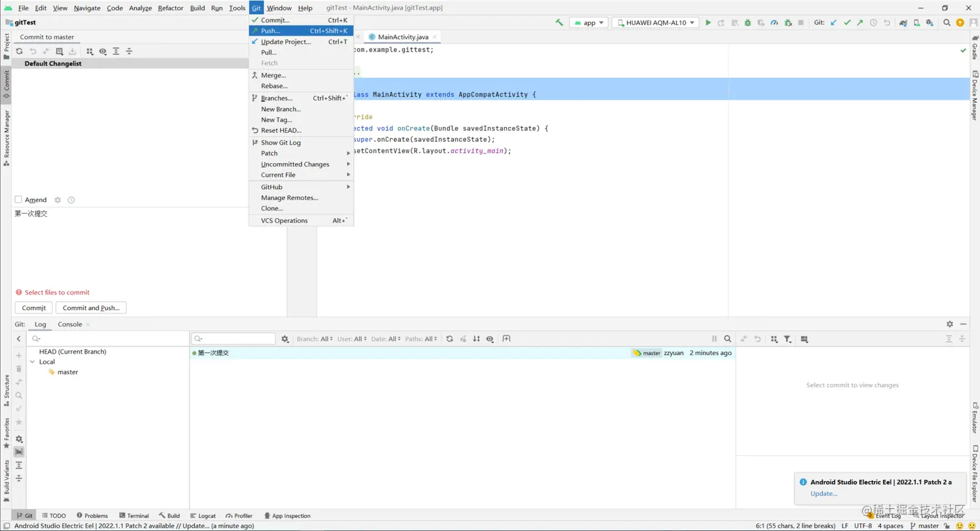Refresh the Git log
The image size is (980, 531).
[x=449, y=339]
